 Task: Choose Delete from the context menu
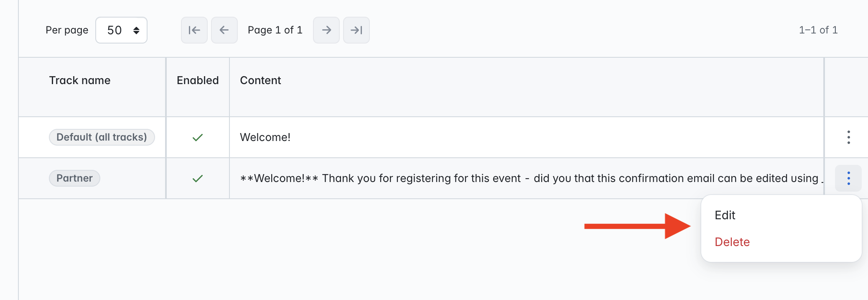732,242
